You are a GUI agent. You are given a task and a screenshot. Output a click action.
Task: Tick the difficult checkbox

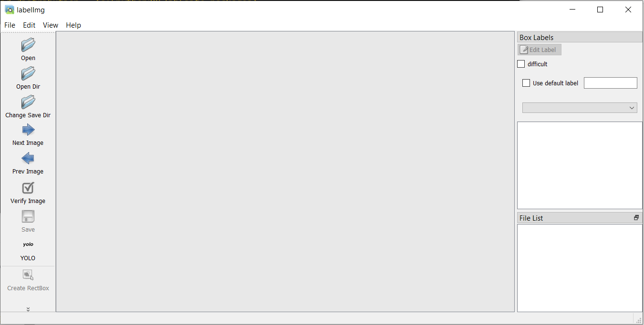point(521,64)
